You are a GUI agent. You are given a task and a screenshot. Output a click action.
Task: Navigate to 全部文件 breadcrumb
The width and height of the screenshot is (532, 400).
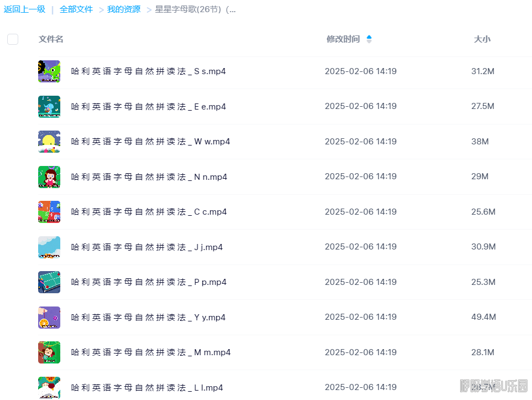(x=76, y=9)
